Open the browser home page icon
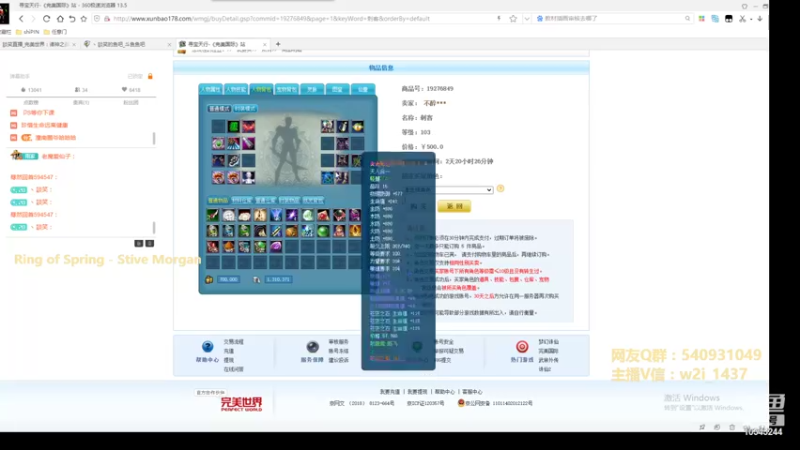The width and height of the screenshot is (800, 450). point(60,18)
